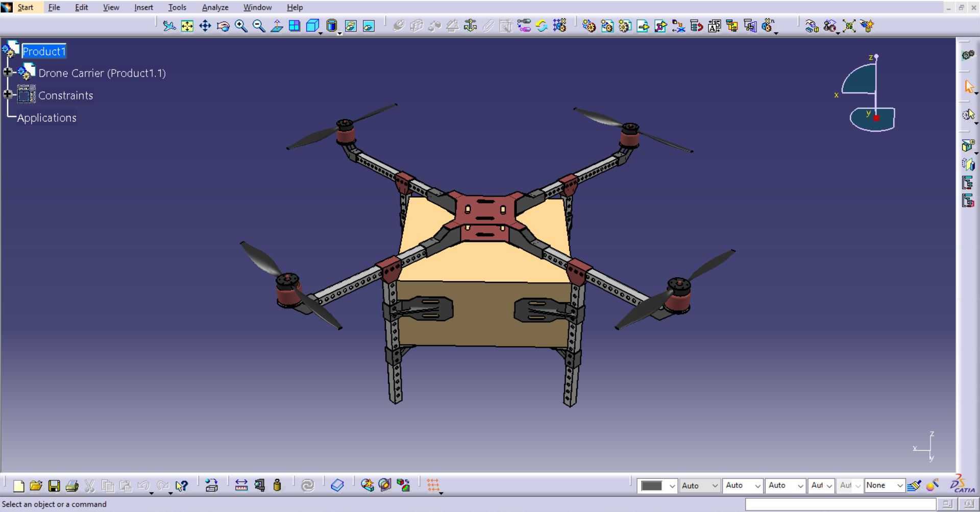Click the Normal View icon
This screenshot has width=980, height=512.
tap(277, 26)
